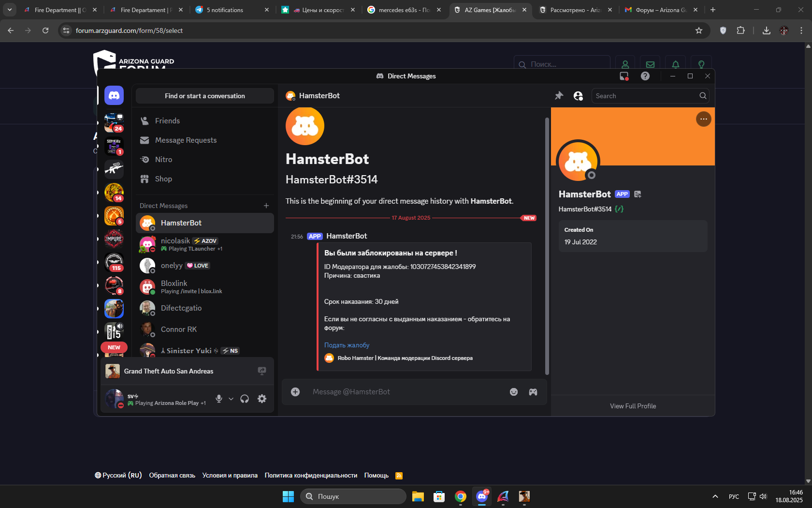Click the Помощь footer link
This screenshot has width=812, height=508.
[377, 476]
